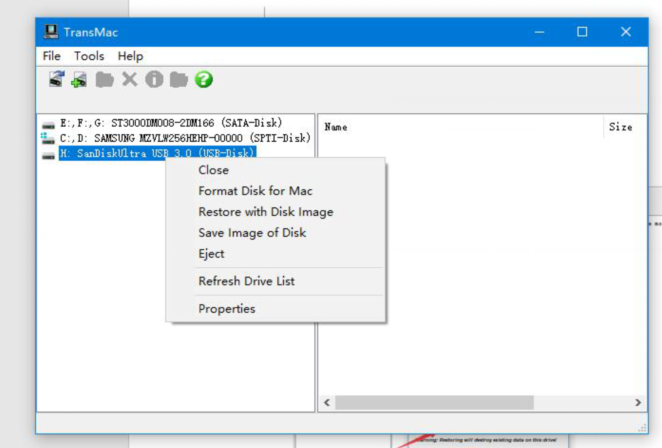Image resolution: width=662 pixels, height=448 pixels.
Task: Click the scrollbar right arrow
Action: pyautogui.click(x=638, y=402)
